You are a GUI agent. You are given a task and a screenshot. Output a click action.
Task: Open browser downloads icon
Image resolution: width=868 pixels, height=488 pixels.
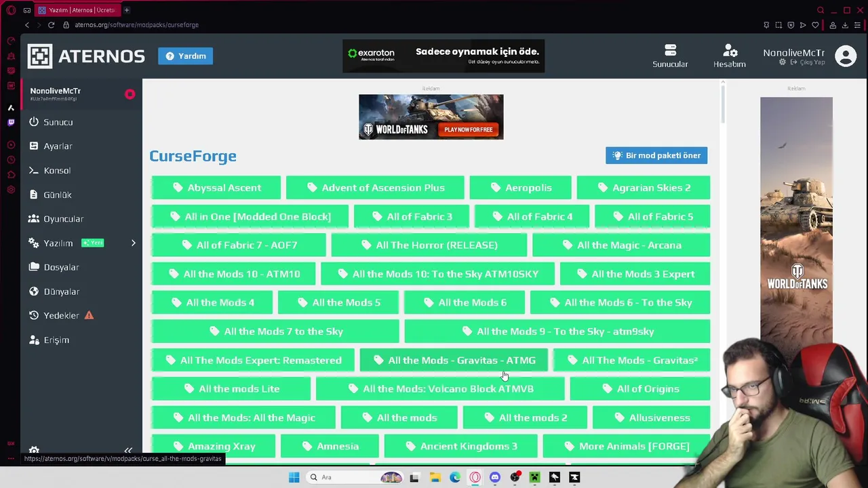[845, 25]
